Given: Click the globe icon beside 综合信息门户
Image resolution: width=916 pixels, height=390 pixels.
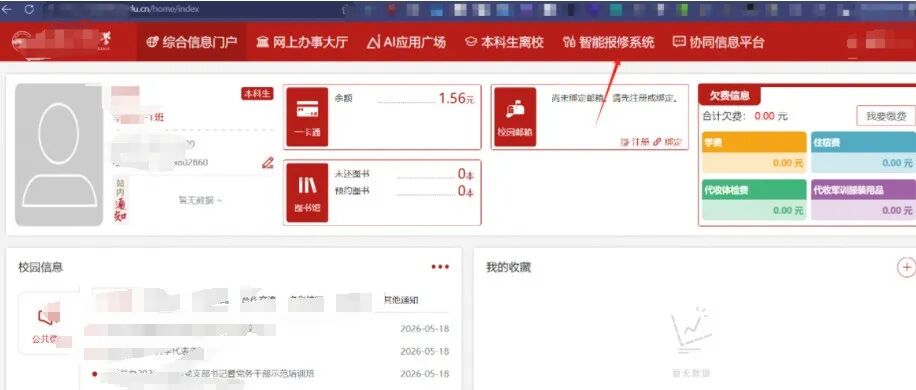Looking at the screenshot, I should tap(152, 42).
